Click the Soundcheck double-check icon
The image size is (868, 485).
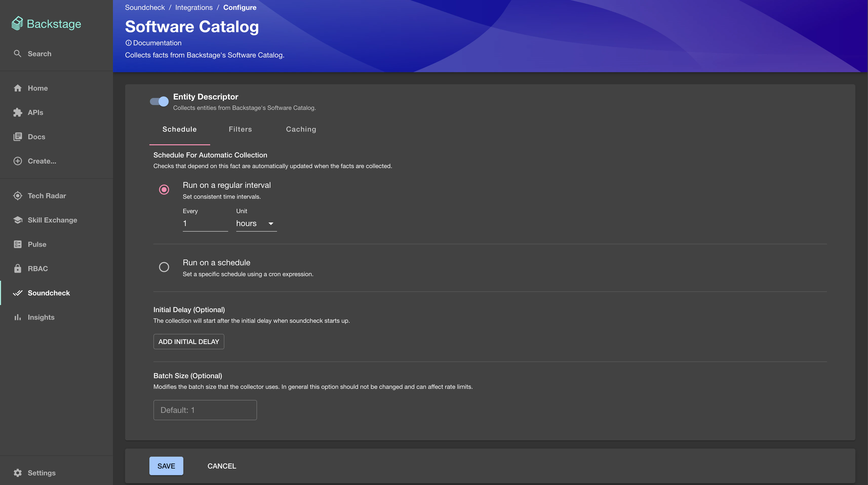(x=17, y=293)
